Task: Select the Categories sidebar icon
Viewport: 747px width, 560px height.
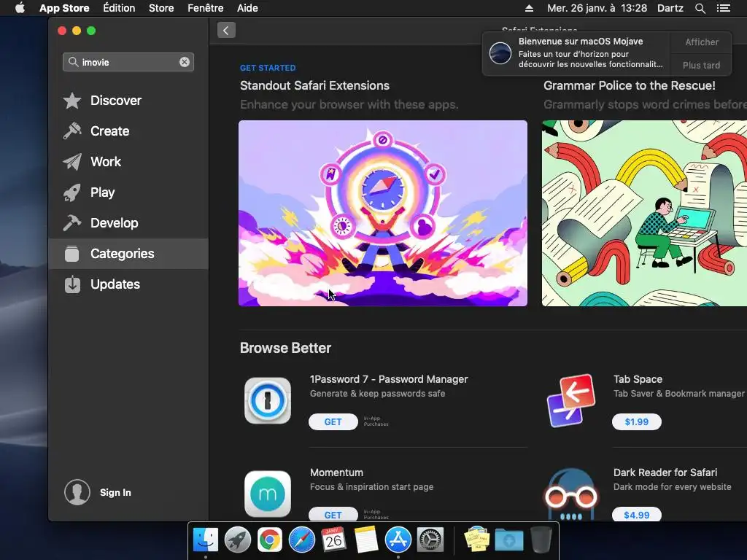Action: 72,253
